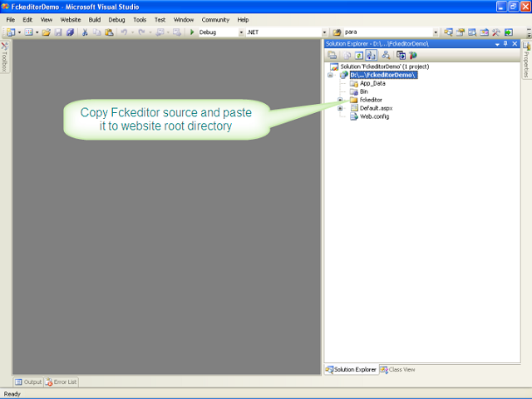Start debugging with the green play icon

(192, 32)
